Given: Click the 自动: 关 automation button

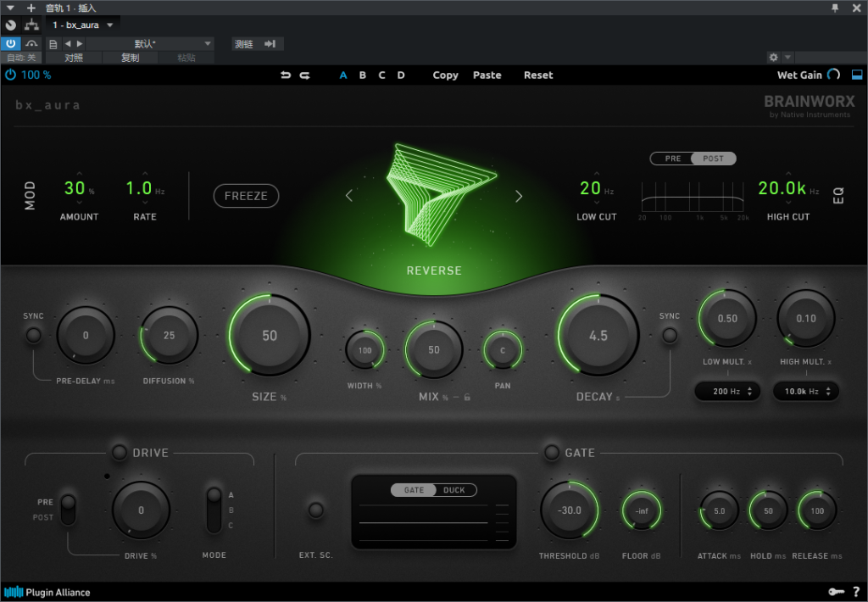Looking at the screenshot, I should point(21,58).
